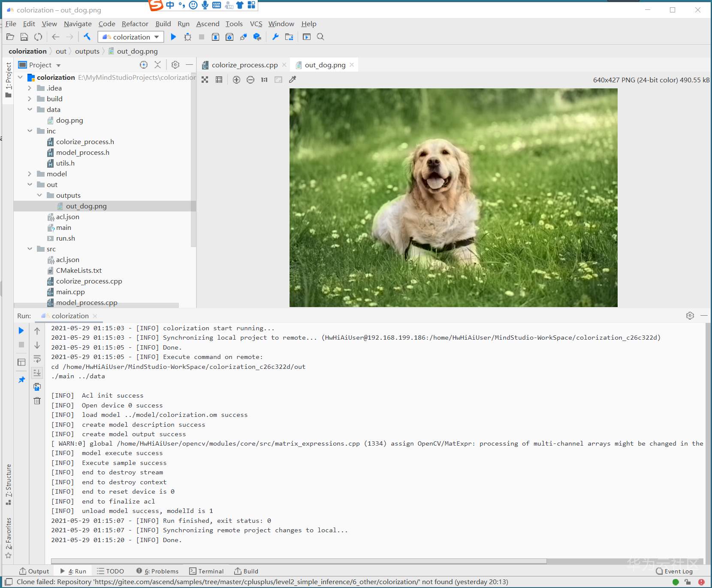Zoom out of the image
Screen dimensions: 712x588
point(250,80)
